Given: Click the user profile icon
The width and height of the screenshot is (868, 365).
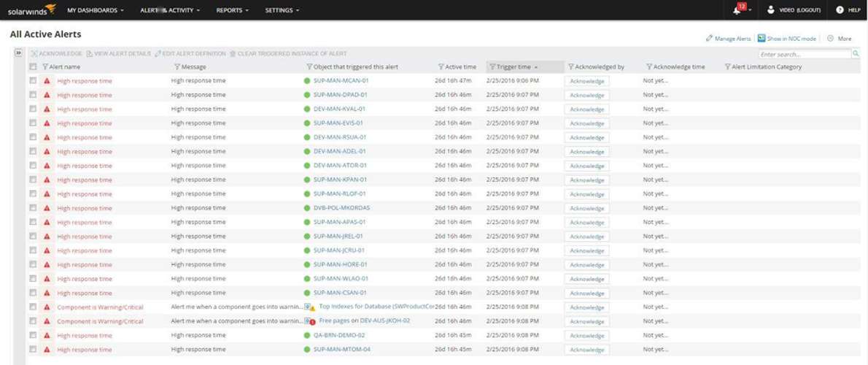Looking at the screenshot, I should pos(770,10).
